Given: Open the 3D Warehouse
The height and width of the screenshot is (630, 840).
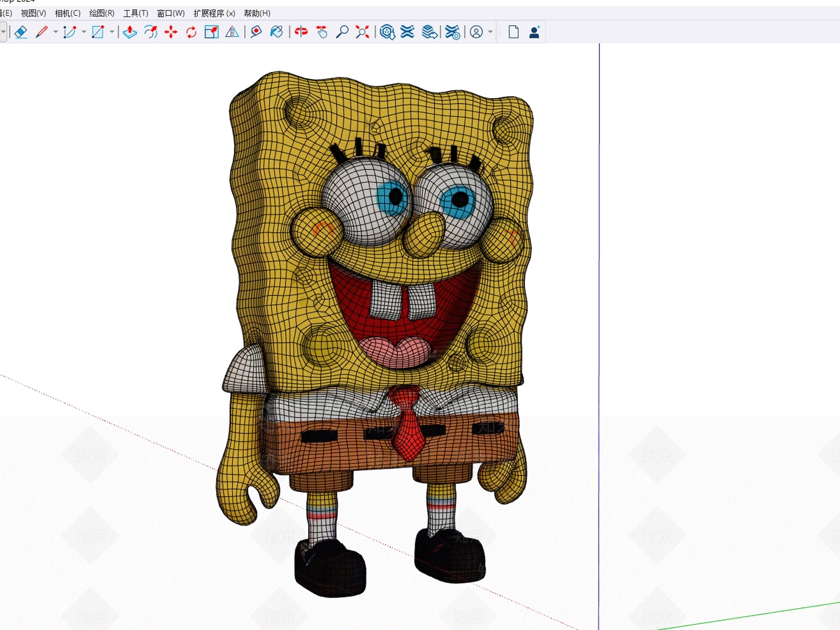Looking at the screenshot, I should point(387,32).
